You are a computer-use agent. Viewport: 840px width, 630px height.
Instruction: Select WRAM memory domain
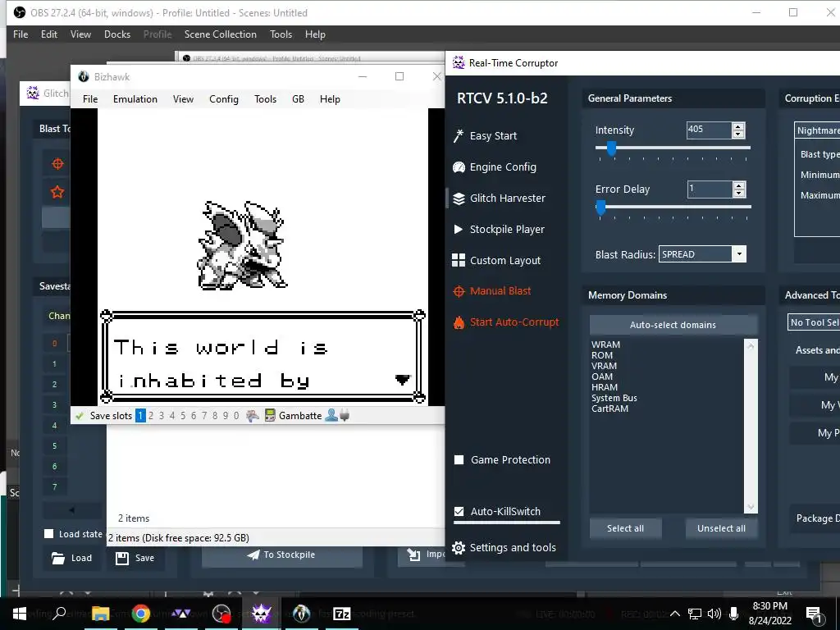click(x=605, y=345)
